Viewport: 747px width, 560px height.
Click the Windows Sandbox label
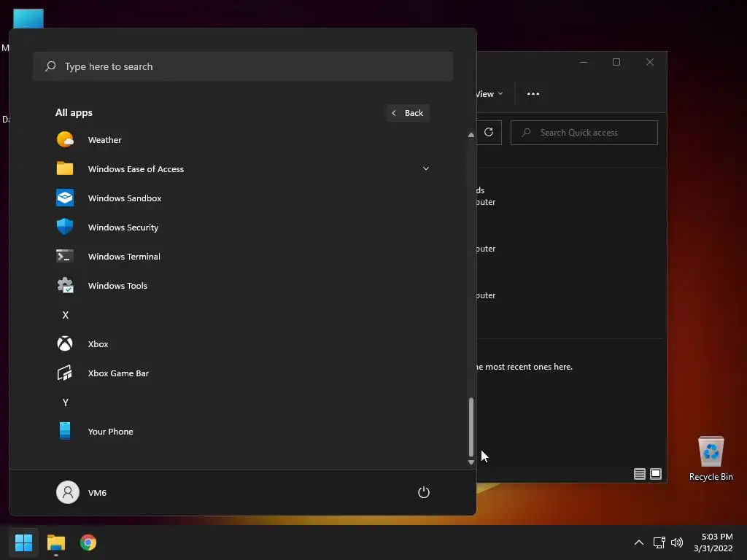pos(125,198)
